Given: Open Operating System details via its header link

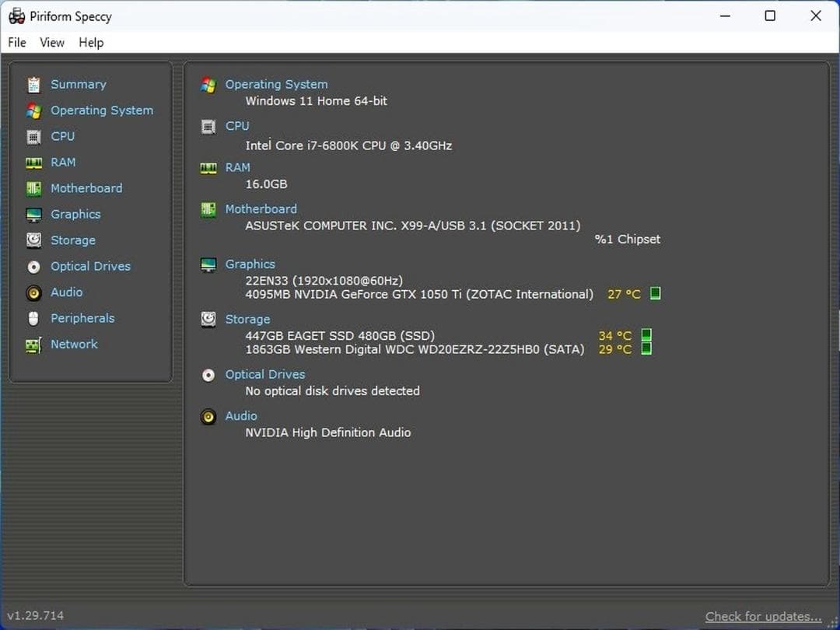Looking at the screenshot, I should [276, 84].
